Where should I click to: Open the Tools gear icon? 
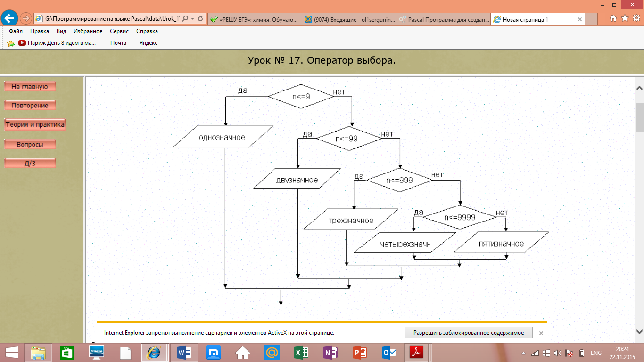click(x=636, y=18)
